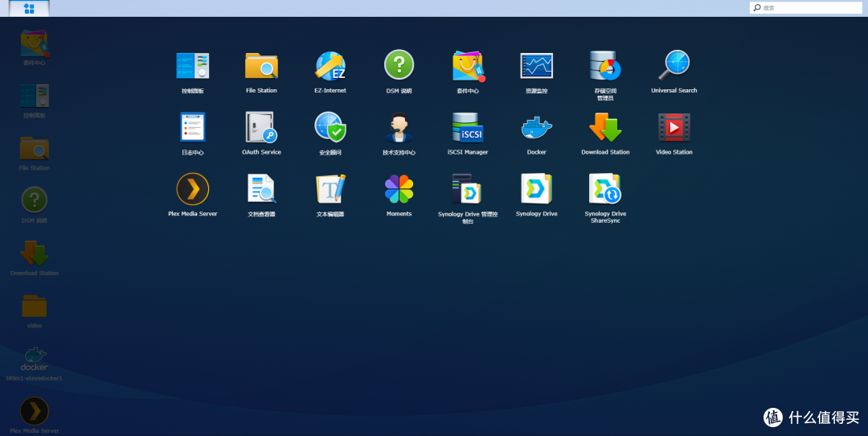Open 日志中心 log center

[x=193, y=127]
